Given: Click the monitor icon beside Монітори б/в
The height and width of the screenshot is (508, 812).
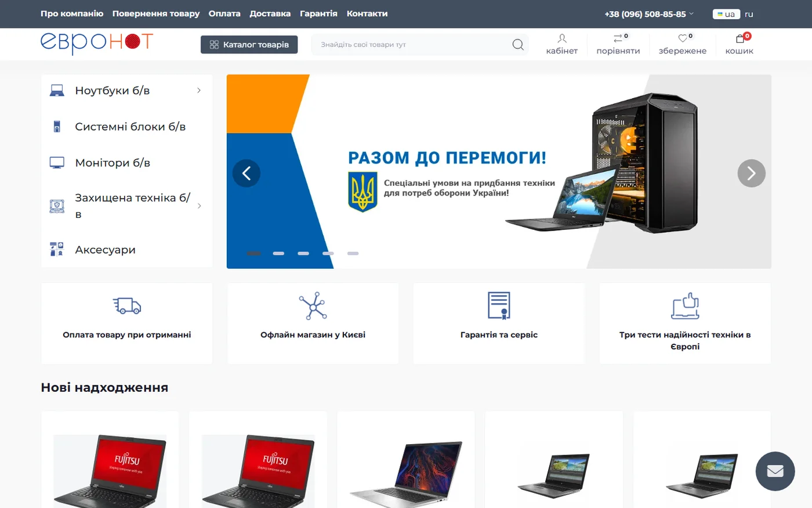Looking at the screenshot, I should (57, 163).
